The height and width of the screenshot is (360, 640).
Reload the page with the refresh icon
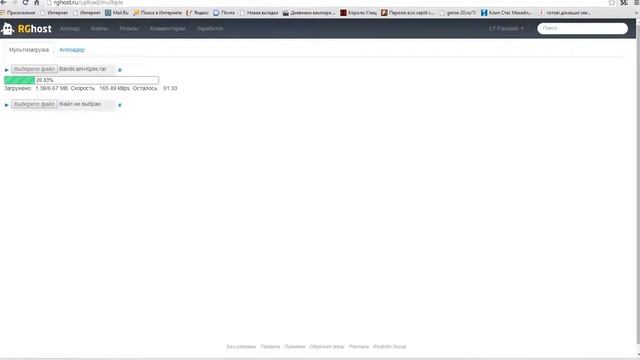pyautogui.click(x=25, y=2)
